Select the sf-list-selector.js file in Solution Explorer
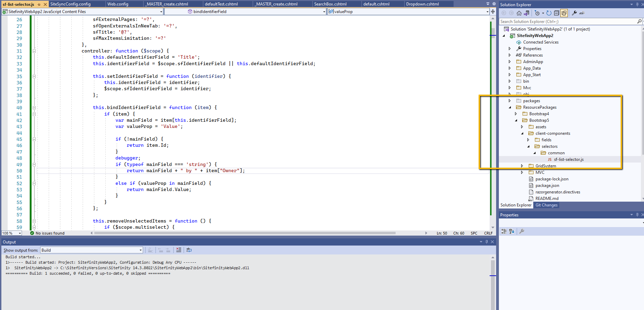The width and height of the screenshot is (644, 310). (568, 159)
